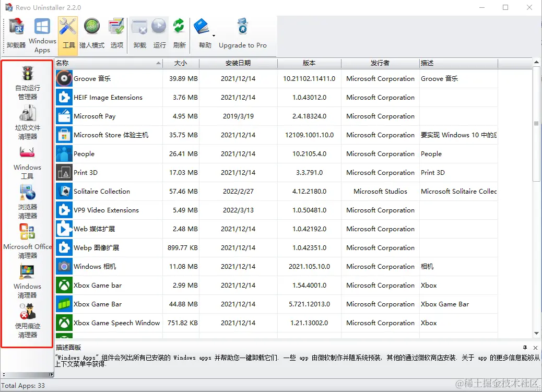Sort by 版本 column header

tap(309, 63)
